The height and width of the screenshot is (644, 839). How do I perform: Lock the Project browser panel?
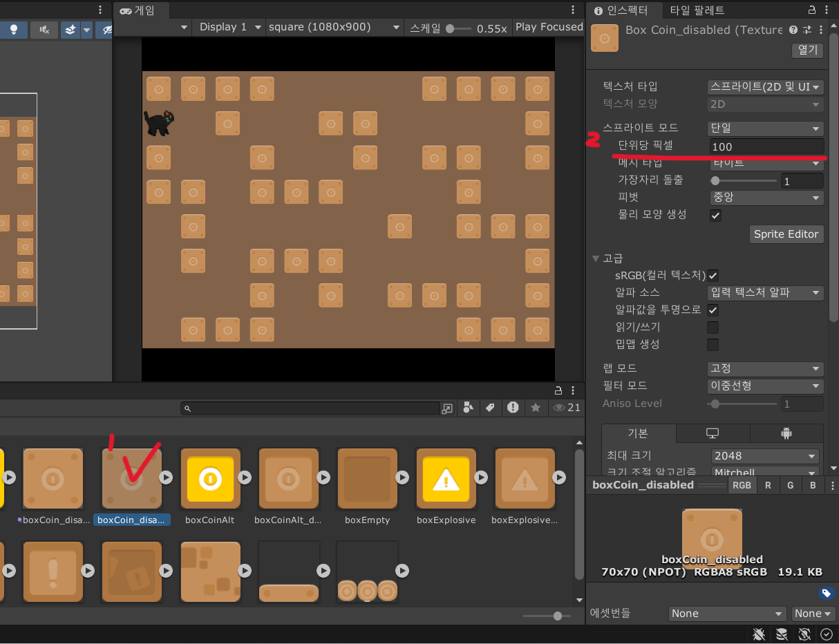[x=558, y=390]
